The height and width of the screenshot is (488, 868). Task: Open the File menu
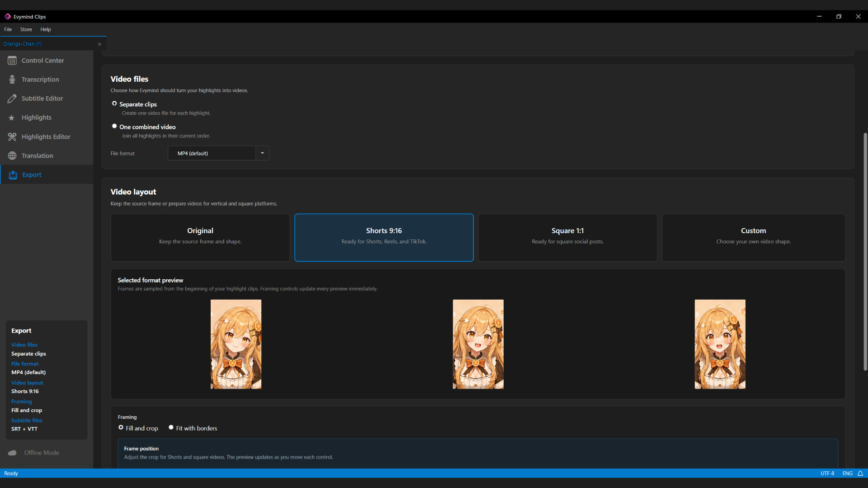pos(8,29)
